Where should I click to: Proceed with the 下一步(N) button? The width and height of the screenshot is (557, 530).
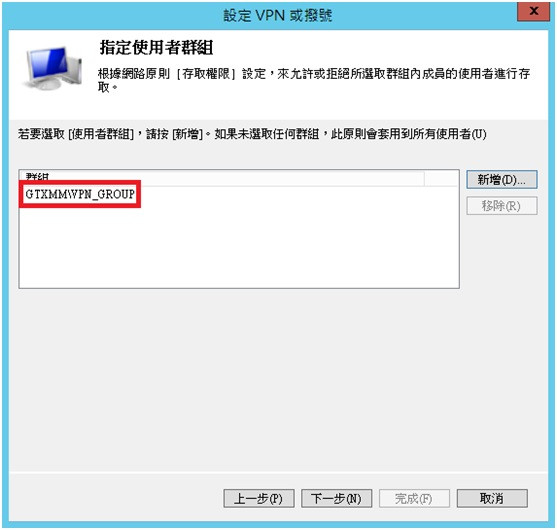point(336,499)
